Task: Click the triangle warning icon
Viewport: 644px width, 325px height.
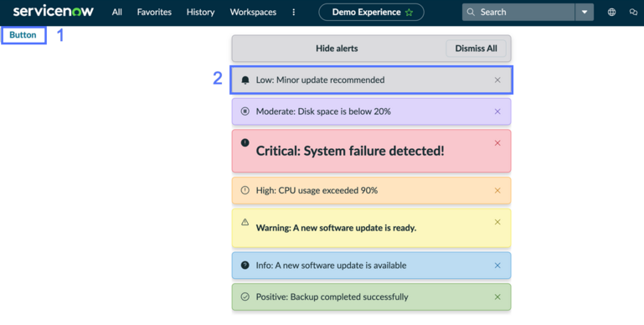Action: point(245,222)
